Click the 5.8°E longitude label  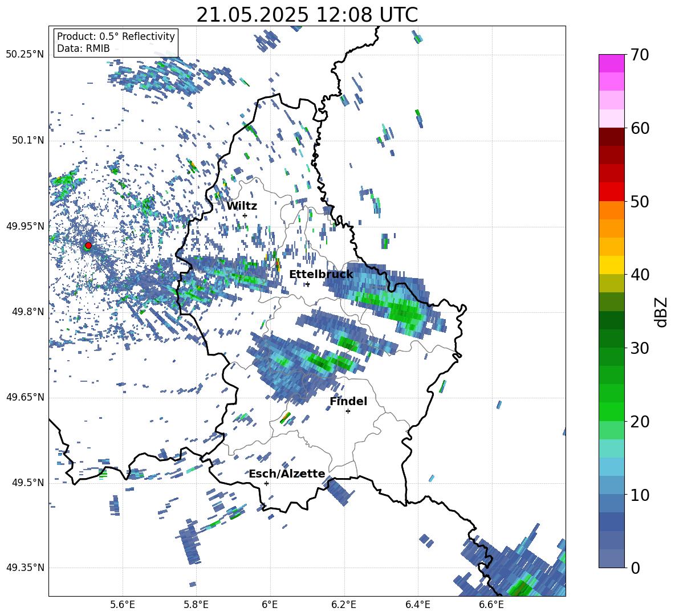coord(196,605)
